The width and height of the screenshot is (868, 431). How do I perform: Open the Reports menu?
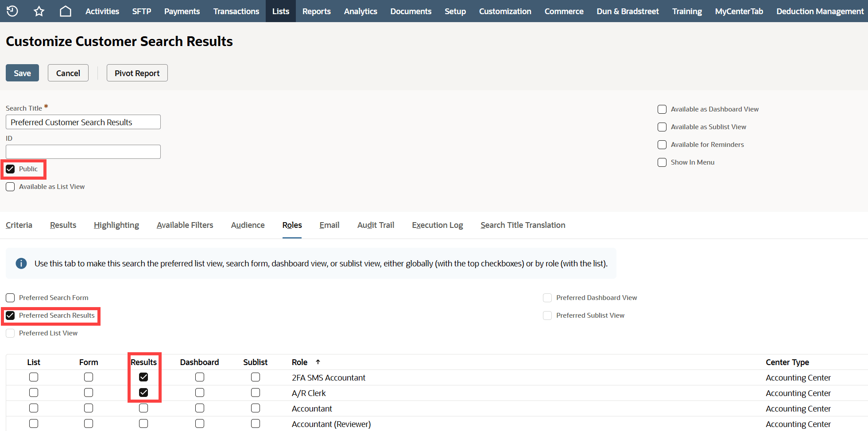317,11
